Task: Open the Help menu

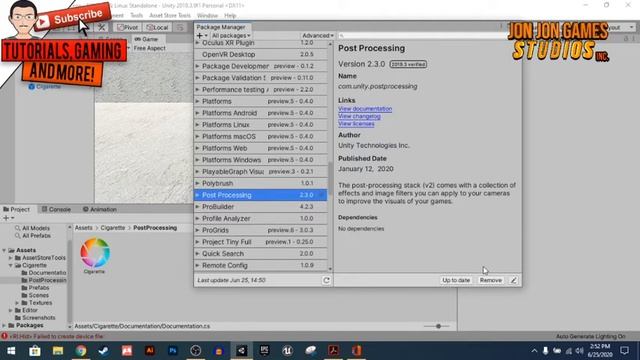Action: 230,16
